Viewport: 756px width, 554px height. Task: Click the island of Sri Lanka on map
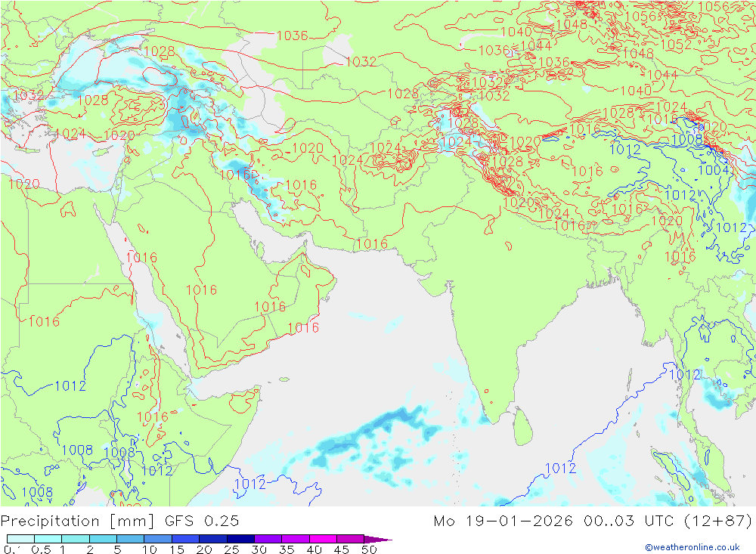point(523,426)
